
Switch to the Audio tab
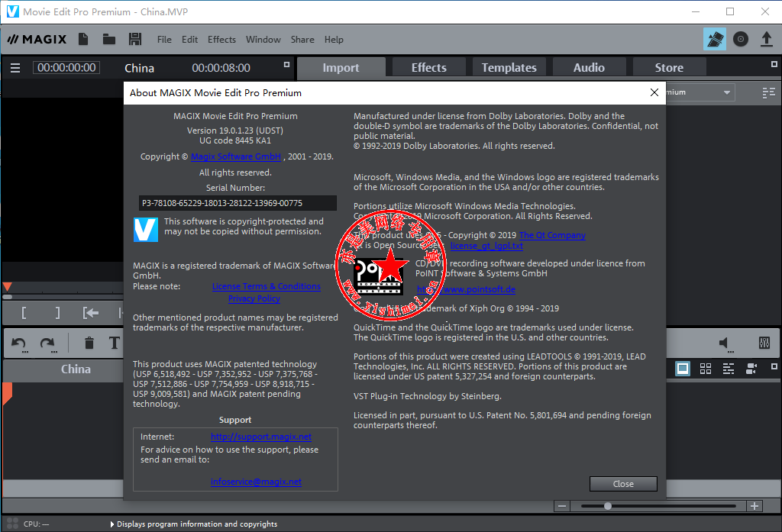[589, 68]
